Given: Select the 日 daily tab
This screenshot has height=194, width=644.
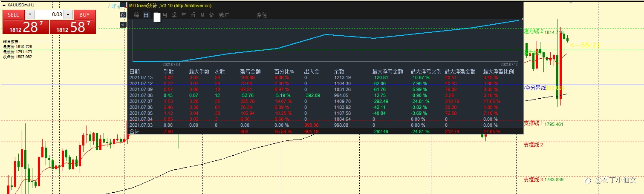Looking at the screenshot, I should pyautogui.click(x=146, y=15).
